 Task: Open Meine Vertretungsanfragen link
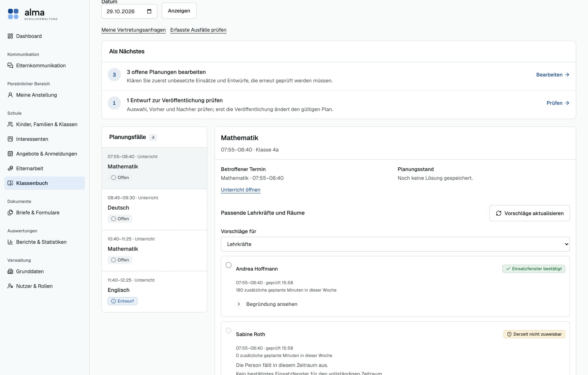pos(134,30)
